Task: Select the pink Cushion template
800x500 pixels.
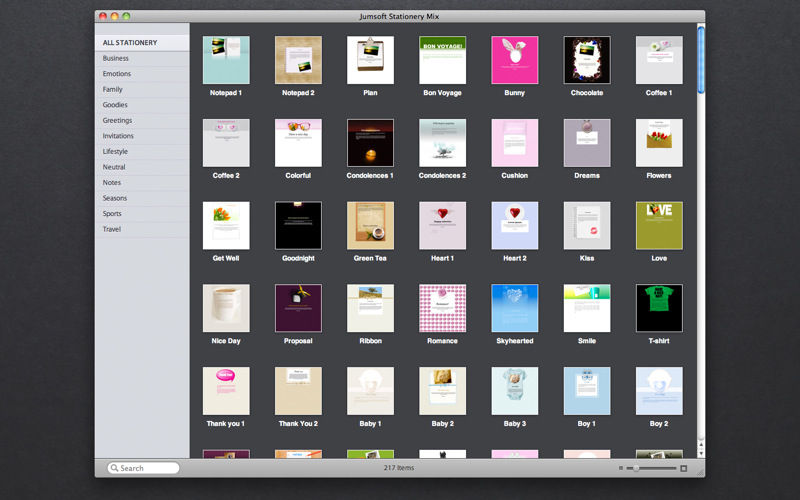Action: click(x=515, y=143)
